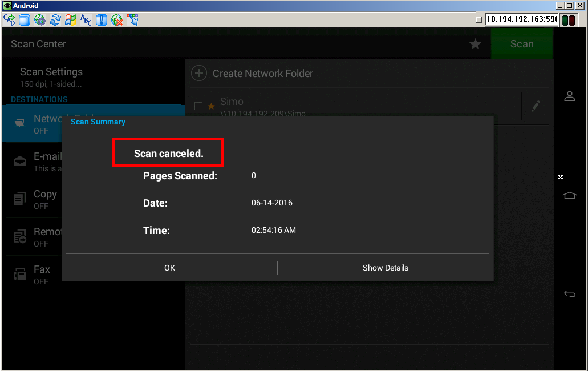The image size is (588, 371).
Task: Tap the Home navigation icon
Action: point(570,195)
